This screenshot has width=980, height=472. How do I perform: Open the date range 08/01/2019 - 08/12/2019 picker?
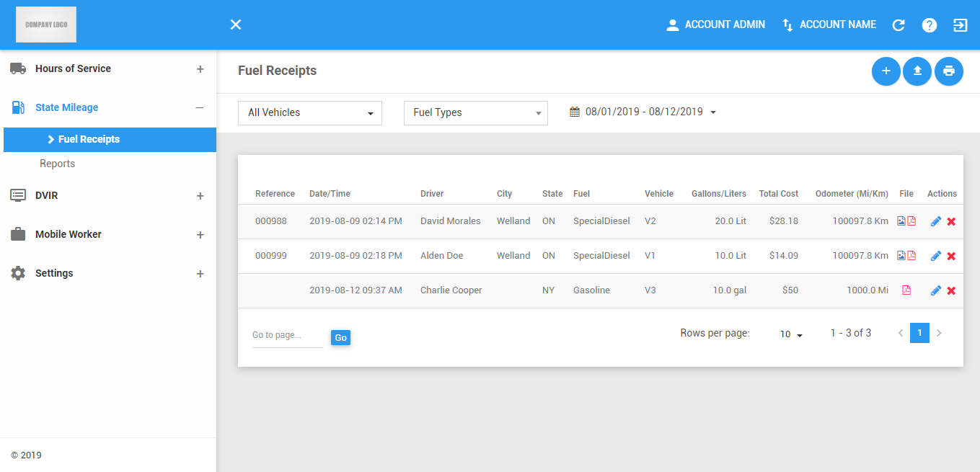click(643, 112)
